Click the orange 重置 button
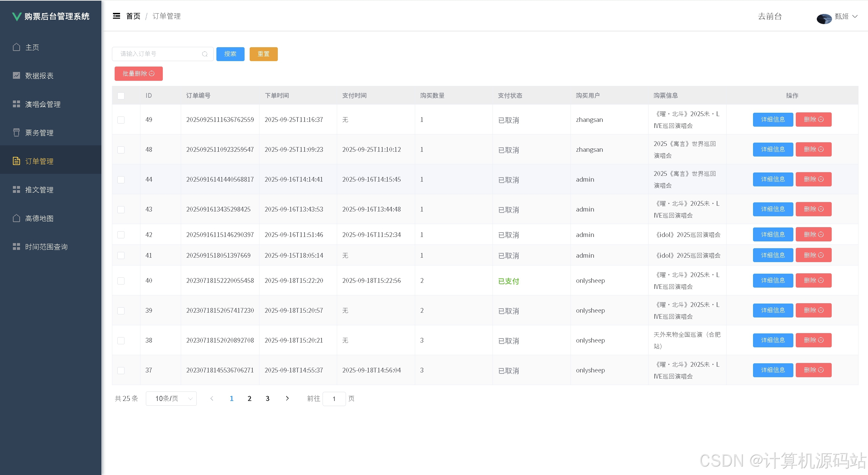Viewport: 868px width, 475px height. (264, 54)
